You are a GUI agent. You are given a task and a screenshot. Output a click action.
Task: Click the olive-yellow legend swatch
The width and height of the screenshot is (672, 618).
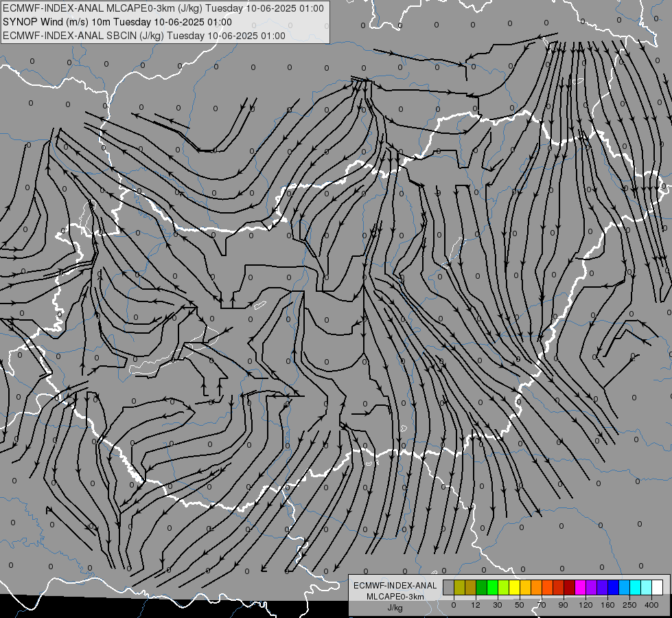(x=459, y=587)
